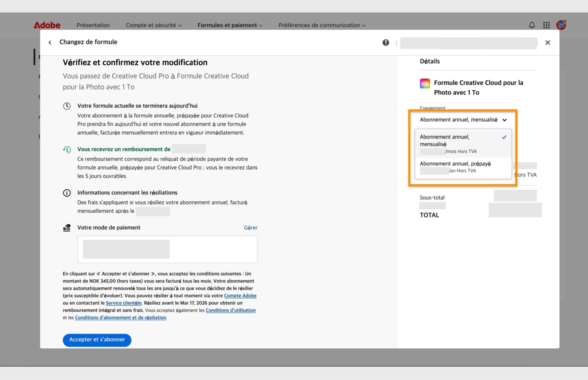Select the Formules et paiement menu item
588x380 pixels.
[229, 25]
